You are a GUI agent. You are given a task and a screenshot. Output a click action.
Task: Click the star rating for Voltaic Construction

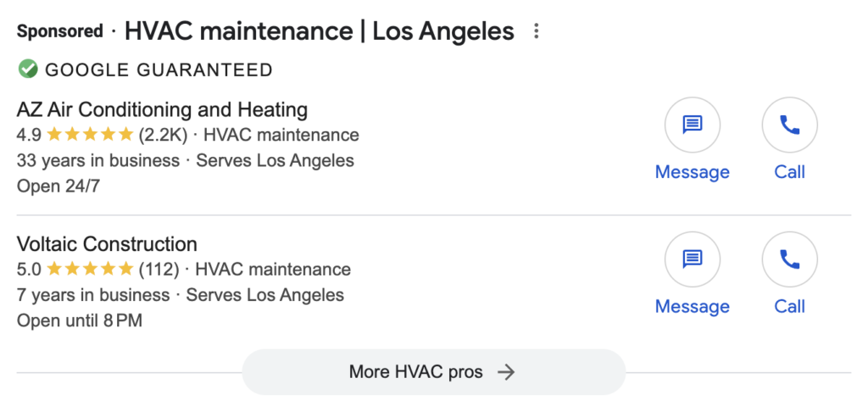(x=90, y=270)
